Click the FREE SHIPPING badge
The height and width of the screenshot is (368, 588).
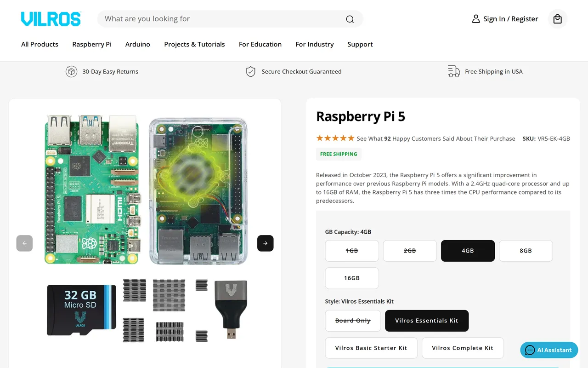tap(339, 154)
